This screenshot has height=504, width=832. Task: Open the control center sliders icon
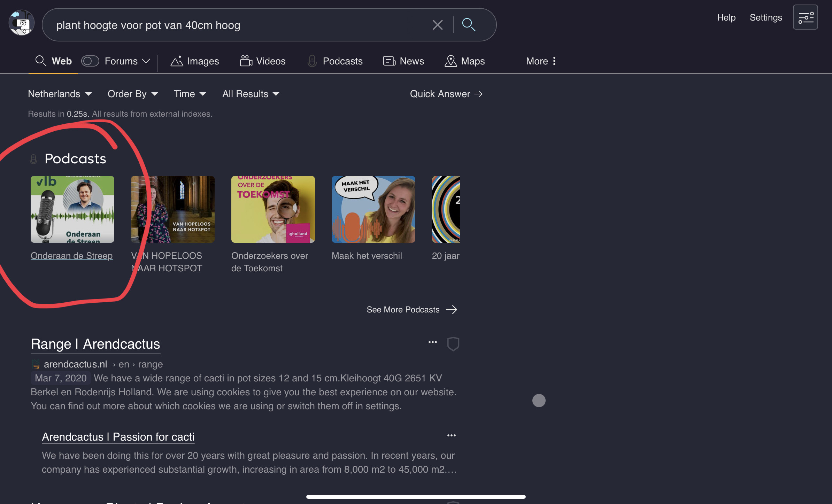pyautogui.click(x=805, y=17)
